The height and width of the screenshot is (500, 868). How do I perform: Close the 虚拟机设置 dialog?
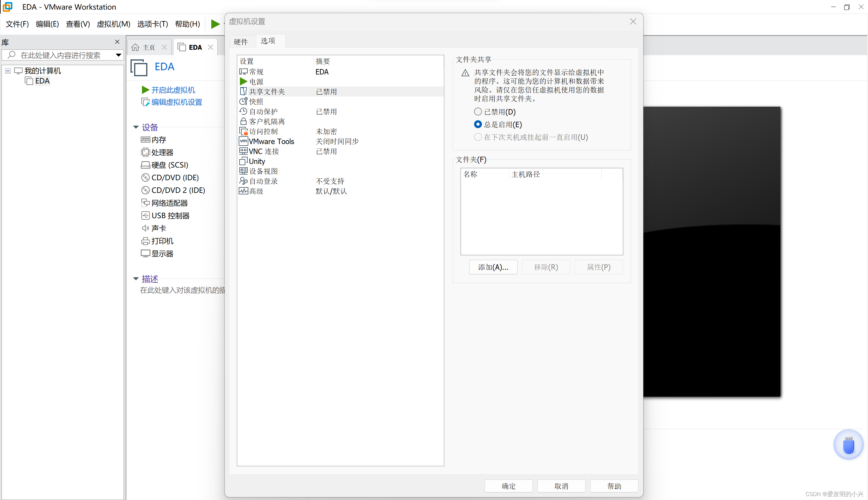pyautogui.click(x=633, y=21)
